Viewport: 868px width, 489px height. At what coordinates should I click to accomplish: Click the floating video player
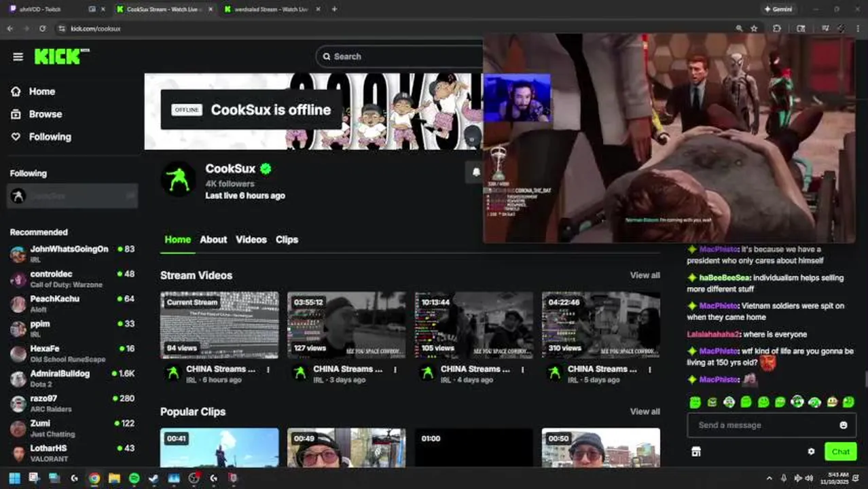point(669,139)
